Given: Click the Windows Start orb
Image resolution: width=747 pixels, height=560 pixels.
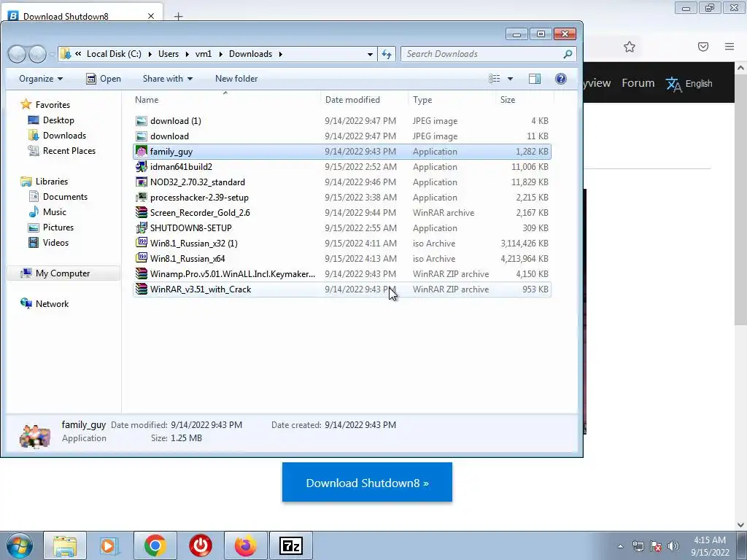Looking at the screenshot, I should tap(20, 545).
